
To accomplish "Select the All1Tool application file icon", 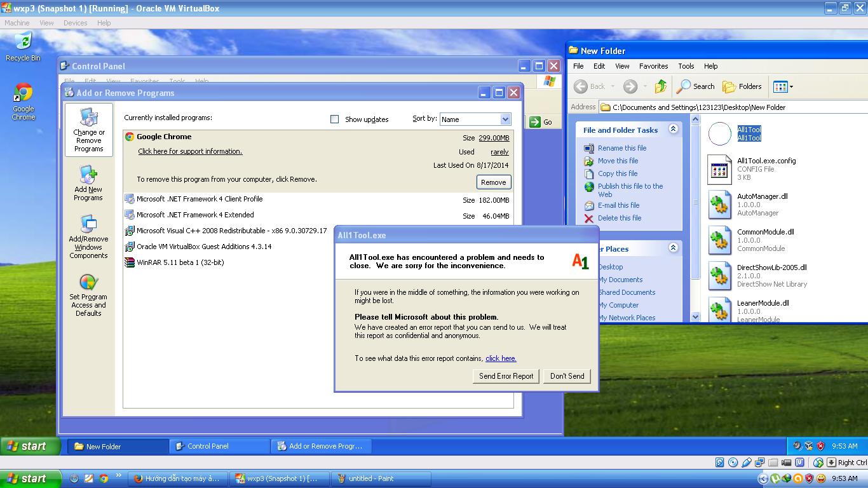I will 720,134.
